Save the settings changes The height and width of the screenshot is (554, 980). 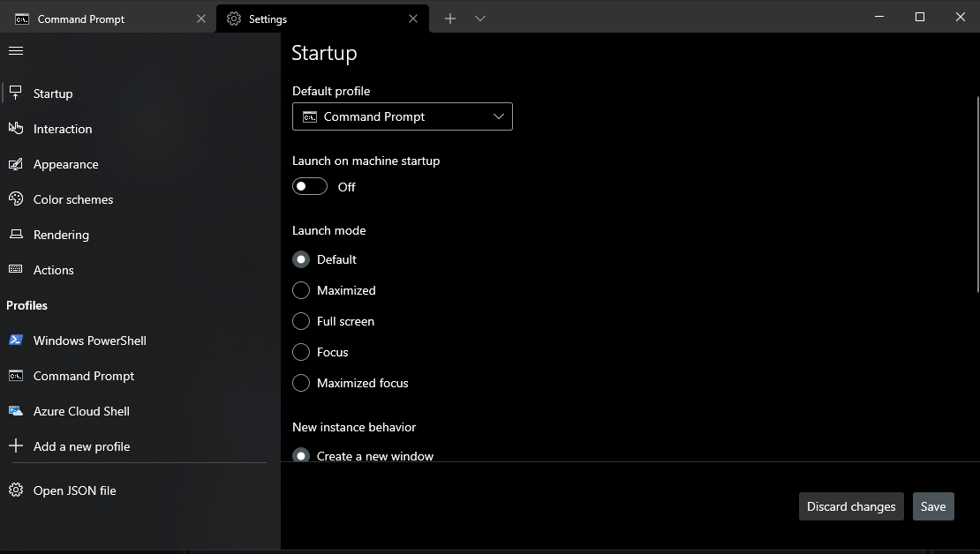(933, 506)
